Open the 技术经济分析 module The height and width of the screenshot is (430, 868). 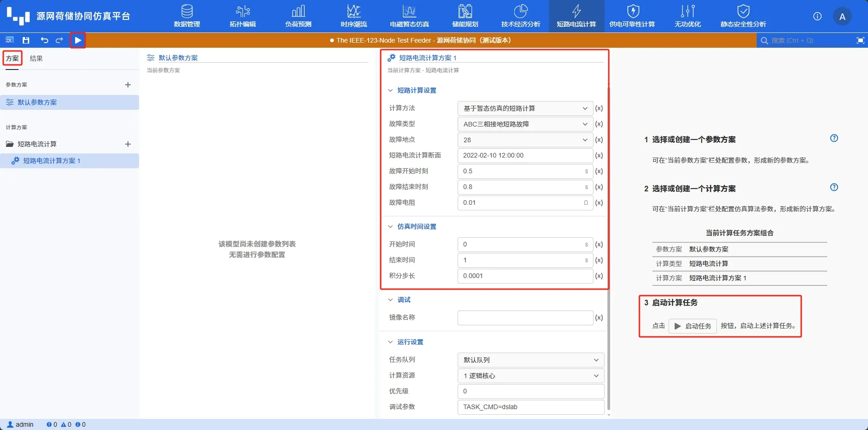521,16
